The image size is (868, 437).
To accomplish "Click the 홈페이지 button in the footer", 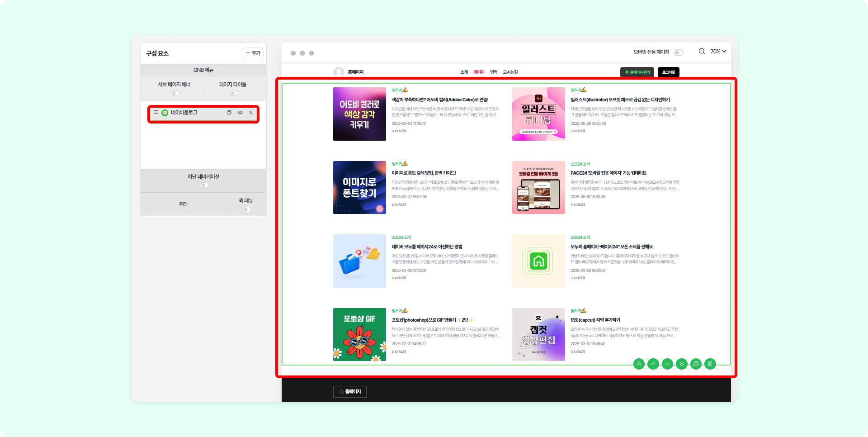I will 350,392.
